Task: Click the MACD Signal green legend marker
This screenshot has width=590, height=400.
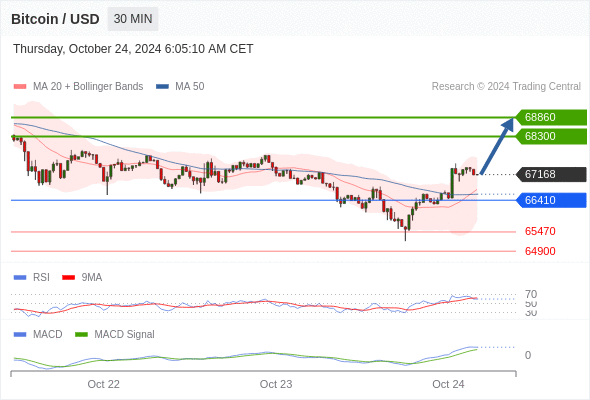Action: [81, 334]
